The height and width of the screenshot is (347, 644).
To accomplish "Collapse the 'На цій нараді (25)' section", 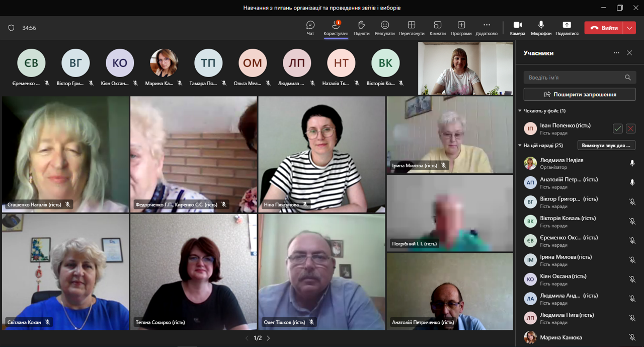I will 520,146.
